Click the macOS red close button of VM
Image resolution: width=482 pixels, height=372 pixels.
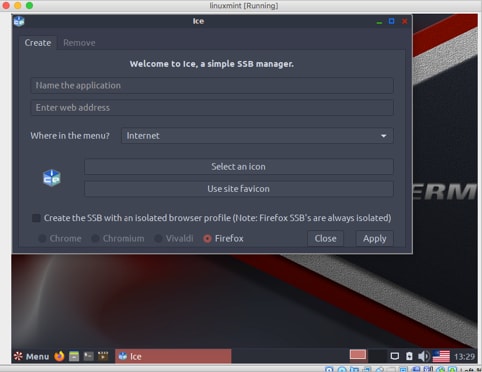[6, 6]
